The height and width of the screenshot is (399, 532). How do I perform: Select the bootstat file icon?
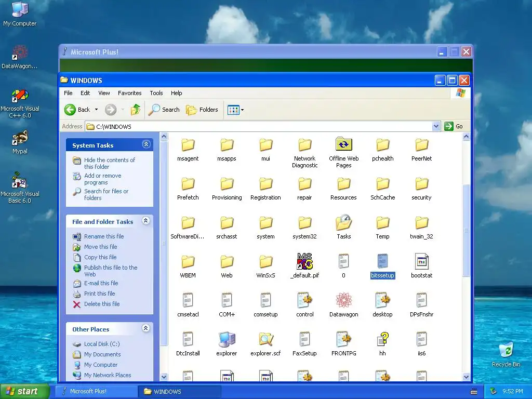422,266
